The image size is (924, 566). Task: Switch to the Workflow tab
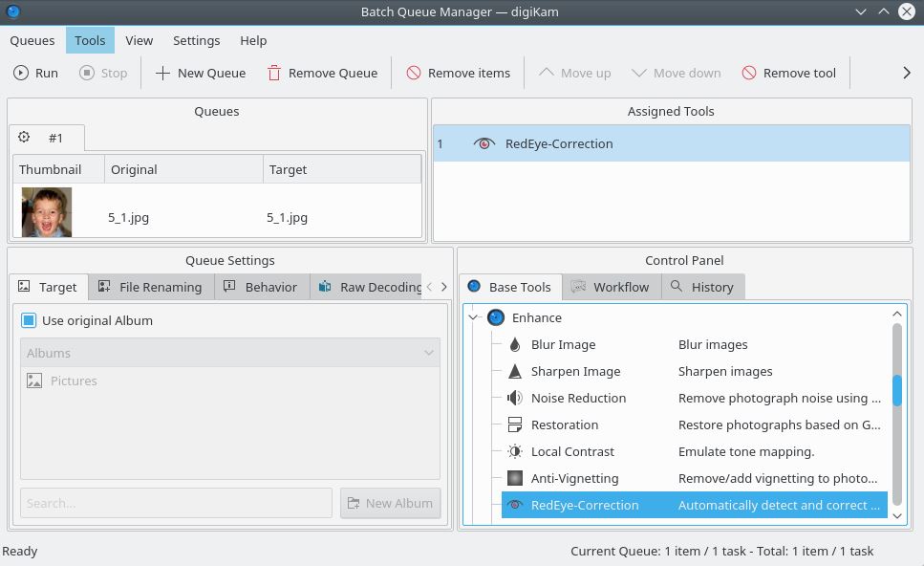[611, 287]
